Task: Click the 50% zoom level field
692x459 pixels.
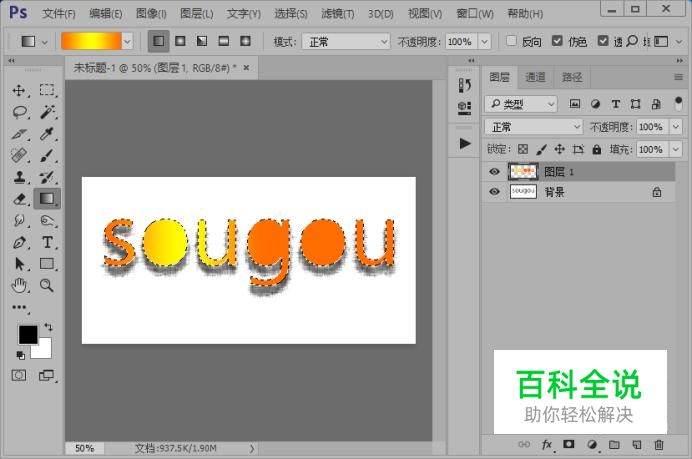Action: click(x=84, y=448)
